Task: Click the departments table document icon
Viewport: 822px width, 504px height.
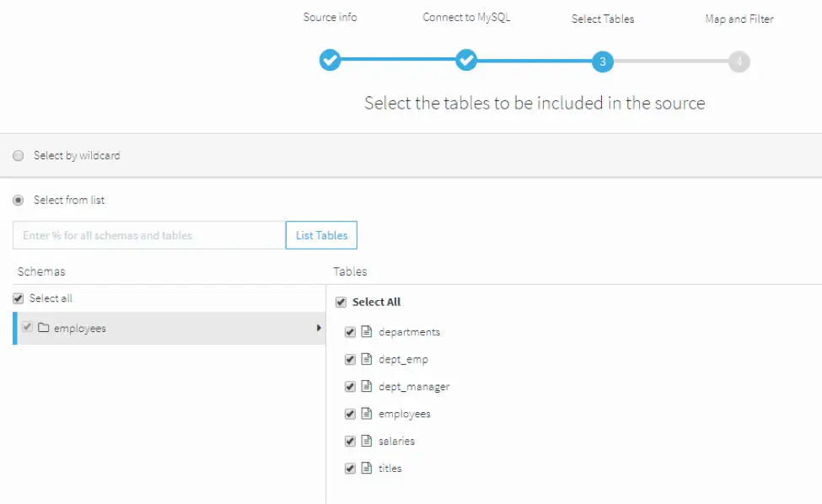Action: tap(366, 332)
